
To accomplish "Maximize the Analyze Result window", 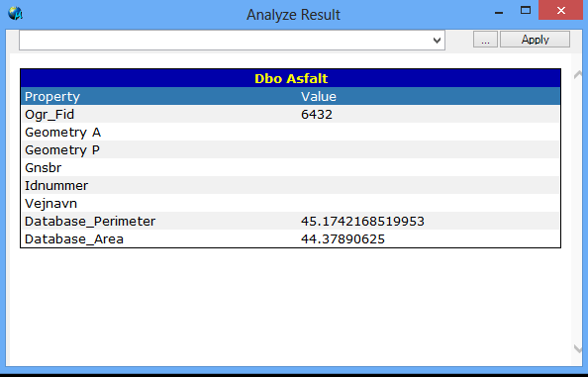I will point(526,11).
